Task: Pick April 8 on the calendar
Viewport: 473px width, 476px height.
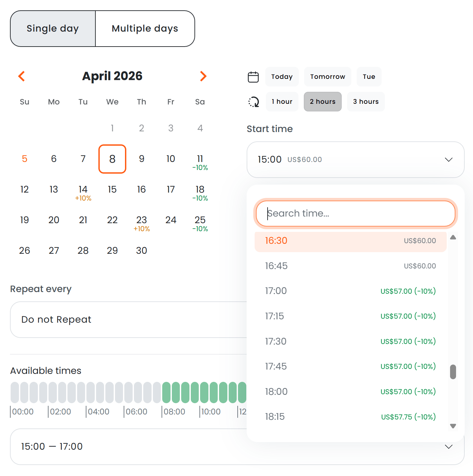Action: coord(112,159)
